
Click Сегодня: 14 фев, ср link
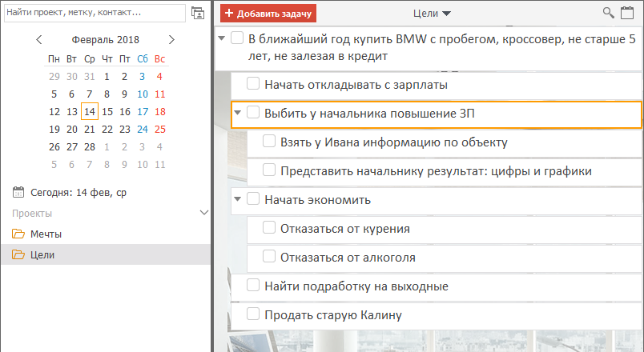click(78, 193)
